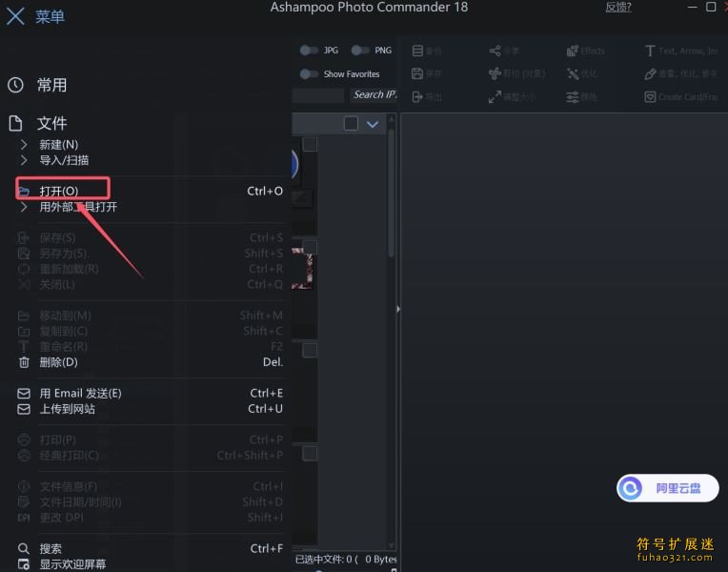
Task: Click the 删除(D) trash icon
Action: (x=24, y=362)
